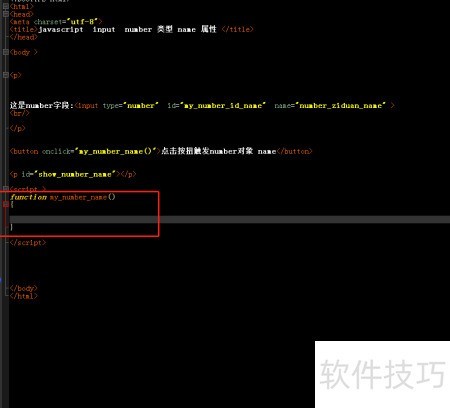Click the title tag text line
Screen dimensions: 450x408
coord(132,29)
